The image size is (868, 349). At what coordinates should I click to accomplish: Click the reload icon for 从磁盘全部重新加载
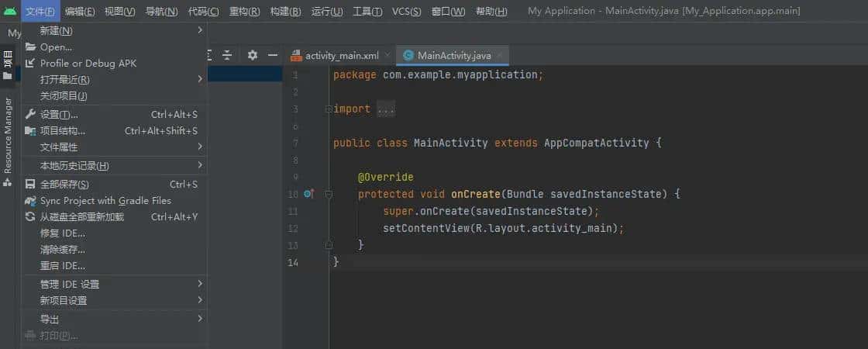point(30,216)
